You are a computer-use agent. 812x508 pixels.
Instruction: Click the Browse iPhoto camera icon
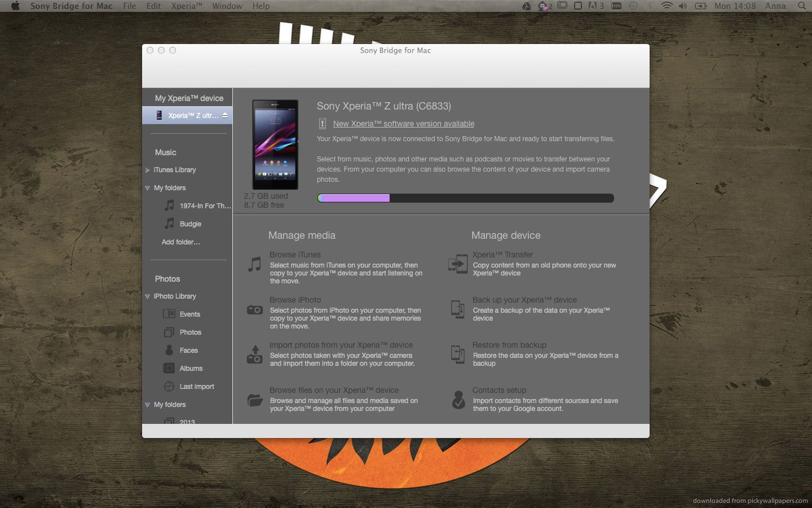click(x=255, y=309)
